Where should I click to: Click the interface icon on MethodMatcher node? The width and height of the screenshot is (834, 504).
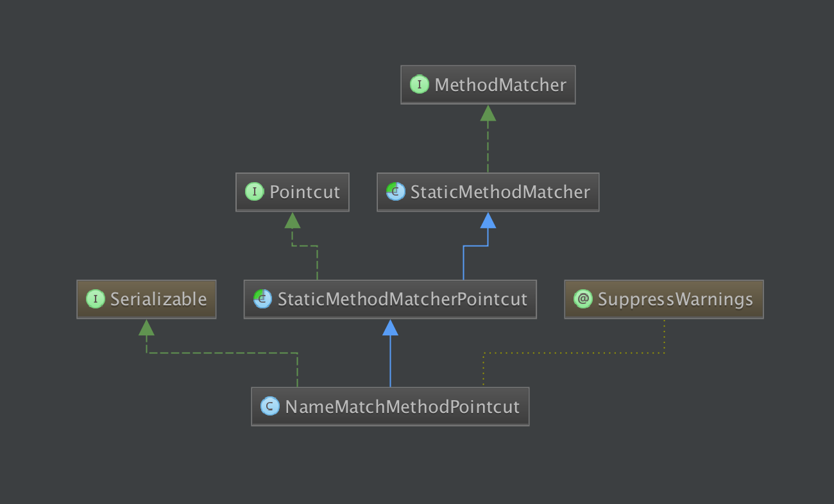click(420, 85)
